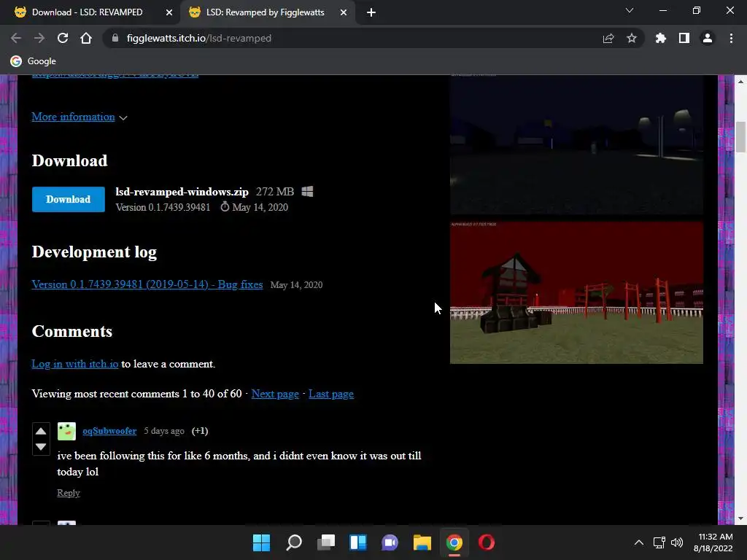The width and height of the screenshot is (747, 560).
Task: Open the Windows Start menu
Action: pyautogui.click(x=262, y=542)
